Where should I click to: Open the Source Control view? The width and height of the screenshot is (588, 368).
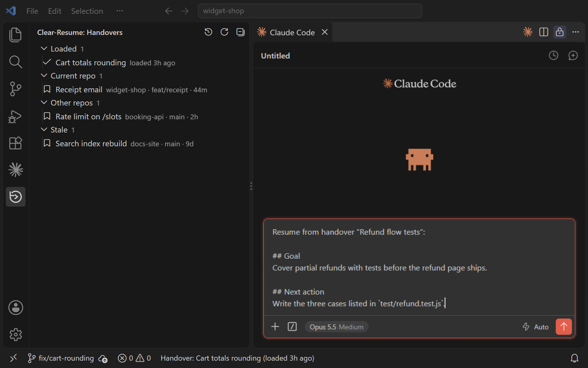coord(15,89)
